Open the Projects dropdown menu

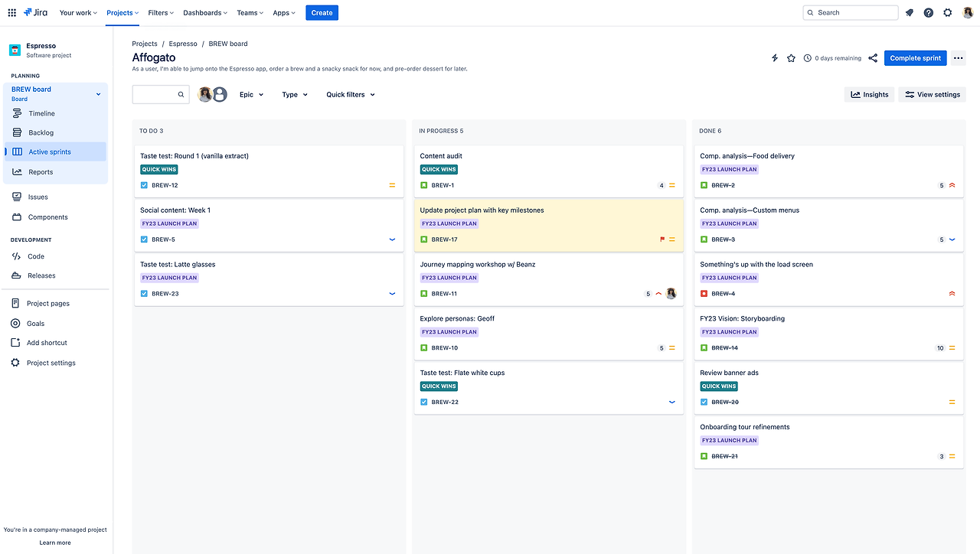tap(122, 12)
